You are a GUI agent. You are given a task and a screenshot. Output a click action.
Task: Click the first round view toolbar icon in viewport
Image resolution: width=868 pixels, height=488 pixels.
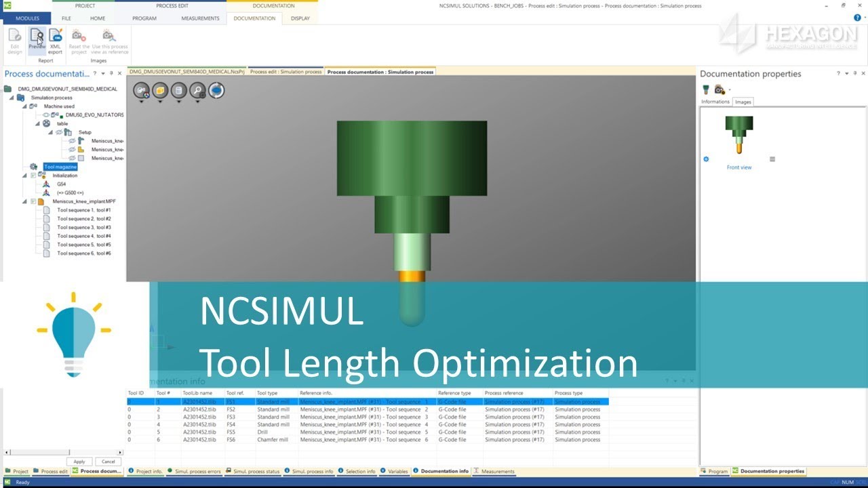click(x=141, y=90)
